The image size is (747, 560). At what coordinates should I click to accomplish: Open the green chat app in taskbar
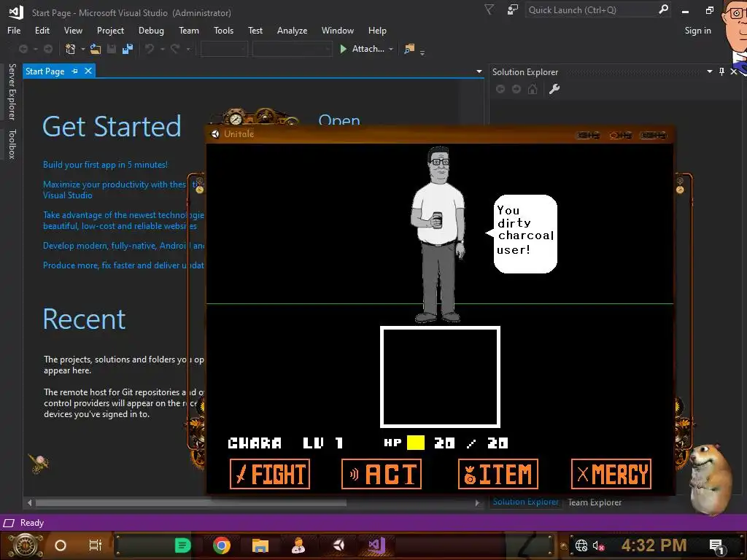coord(182,545)
